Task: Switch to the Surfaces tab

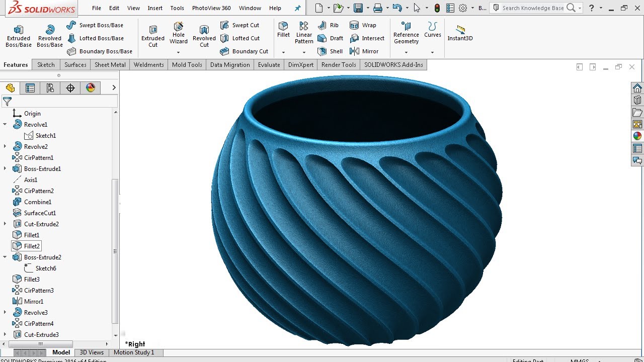Action: [75, 65]
